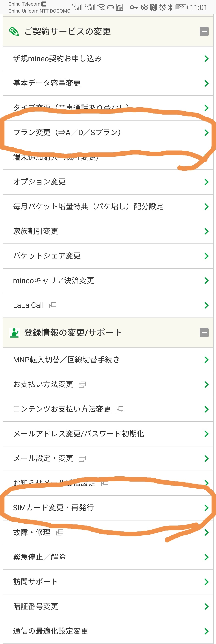Tap the person icon beside 登録情報の変更/サポート

pyautogui.click(x=14, y=332)
